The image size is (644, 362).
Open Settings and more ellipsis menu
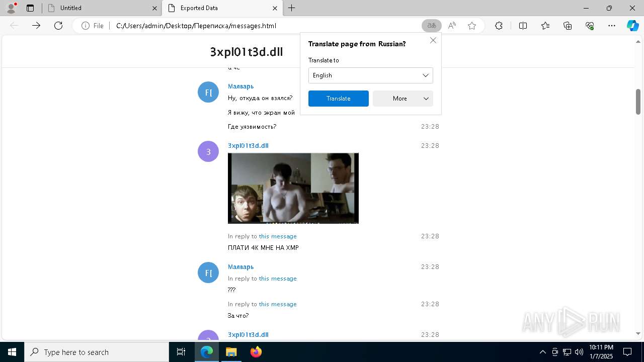coord(612,26)
